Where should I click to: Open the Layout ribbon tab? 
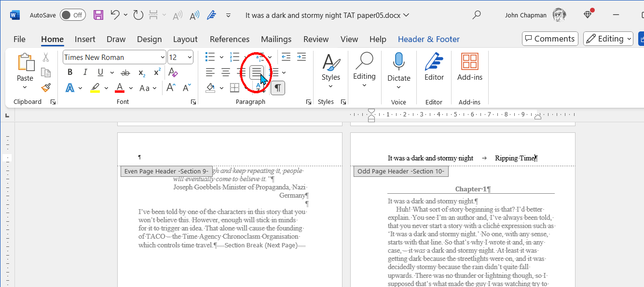[185, 39]
